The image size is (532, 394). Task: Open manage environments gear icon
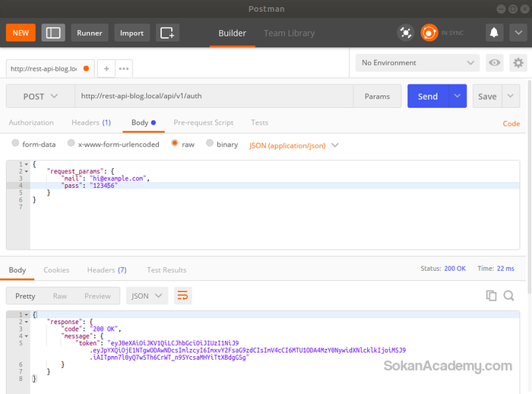(x=518, y=63)
